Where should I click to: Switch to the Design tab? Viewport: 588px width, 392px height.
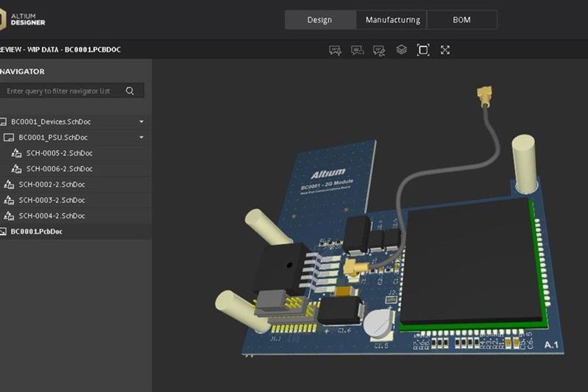tap(320, 20)
